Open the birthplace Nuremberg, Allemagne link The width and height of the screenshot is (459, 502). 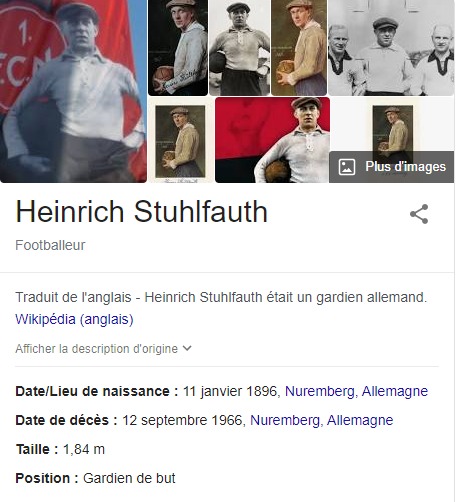(356, 391)
